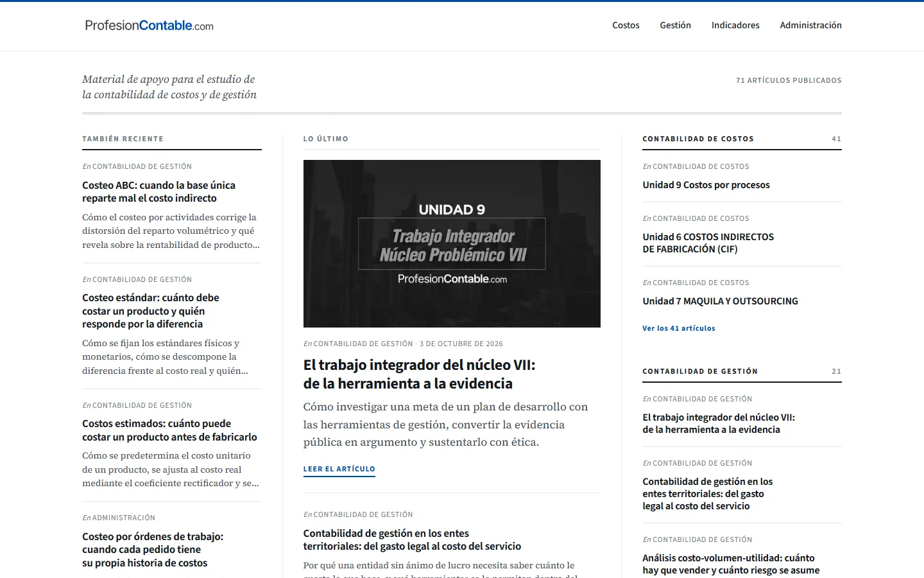Open sidebar article 'Contabilidad de gestión en los entes territoriales'
Image resolution: width=924 pixels, height=578 pixels.
[x=707, y=493]
